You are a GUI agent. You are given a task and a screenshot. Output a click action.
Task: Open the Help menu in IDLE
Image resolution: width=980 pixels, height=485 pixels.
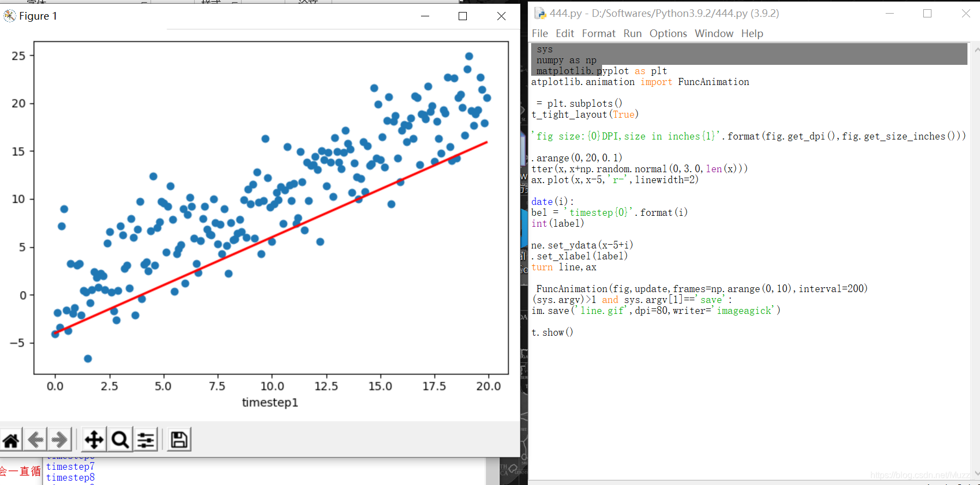(x=752, y=33)
